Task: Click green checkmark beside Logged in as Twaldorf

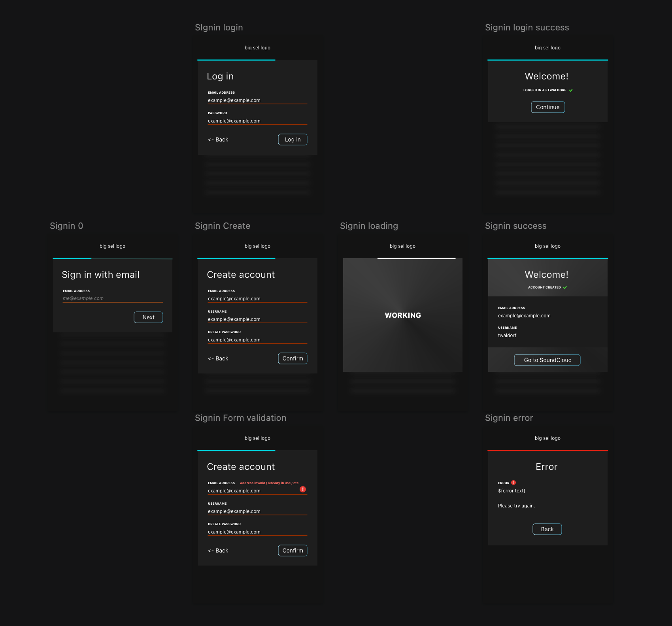Action: pyautogui.click(x=571, y=90)
